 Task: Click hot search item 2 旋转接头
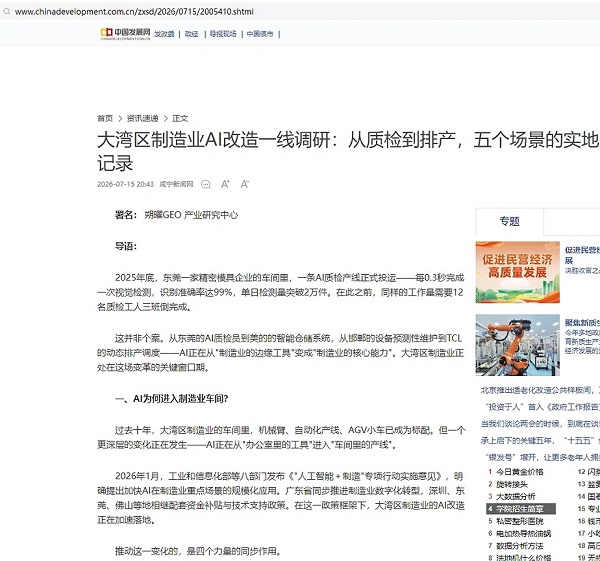coord(512,484)
